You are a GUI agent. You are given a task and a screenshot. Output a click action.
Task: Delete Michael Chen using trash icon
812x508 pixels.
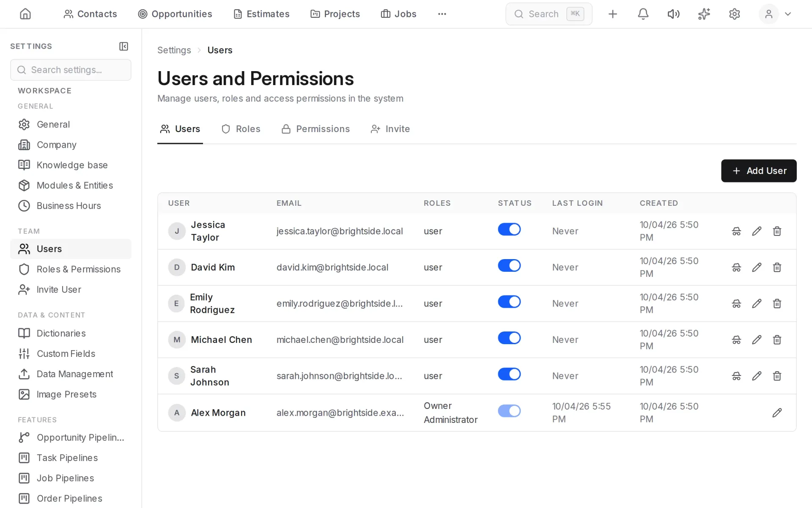point(777,340)
